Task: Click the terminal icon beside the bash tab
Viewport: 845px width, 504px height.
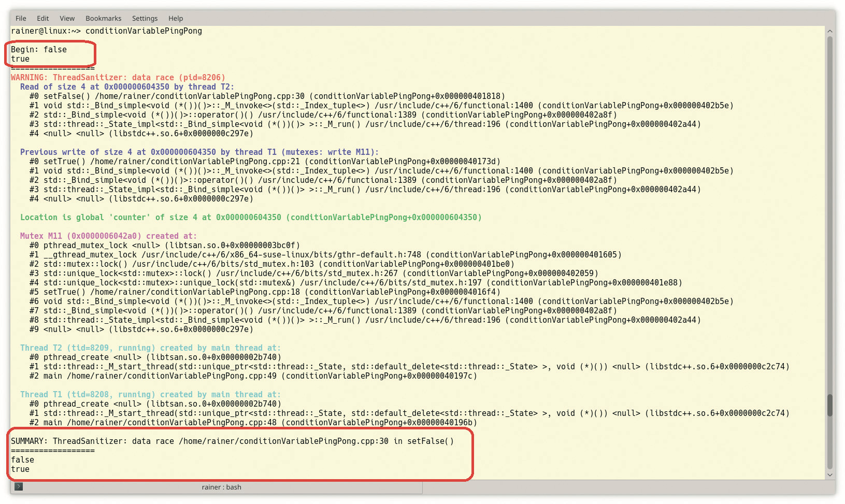Action: tap(19, 486)
